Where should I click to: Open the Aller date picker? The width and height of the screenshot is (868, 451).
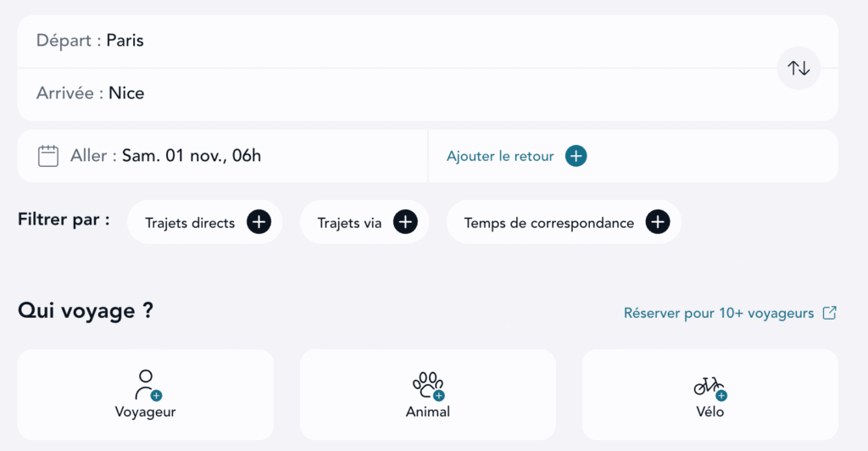[x=191, y=156]
